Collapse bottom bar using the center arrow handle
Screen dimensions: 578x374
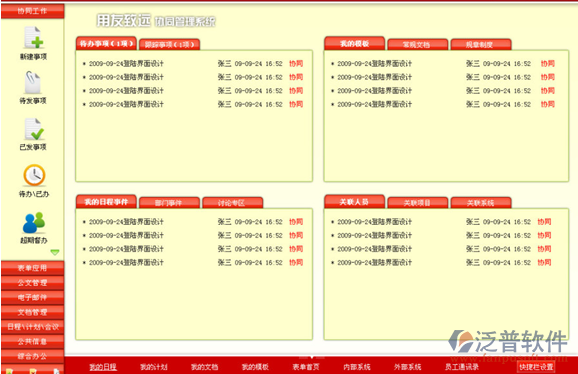point(312,357)
